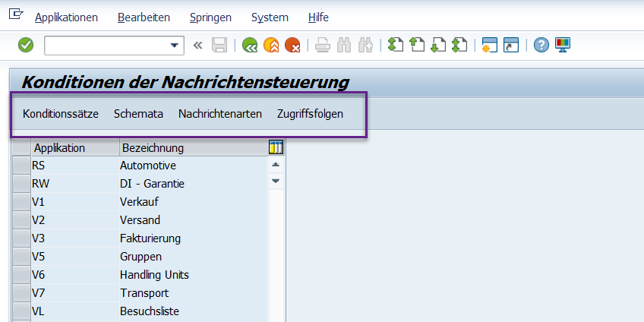The width and height of the screenshot is (644, 322).
Task: Select the row marker for V6 Handling Units
Action: (x=22, y=274)
